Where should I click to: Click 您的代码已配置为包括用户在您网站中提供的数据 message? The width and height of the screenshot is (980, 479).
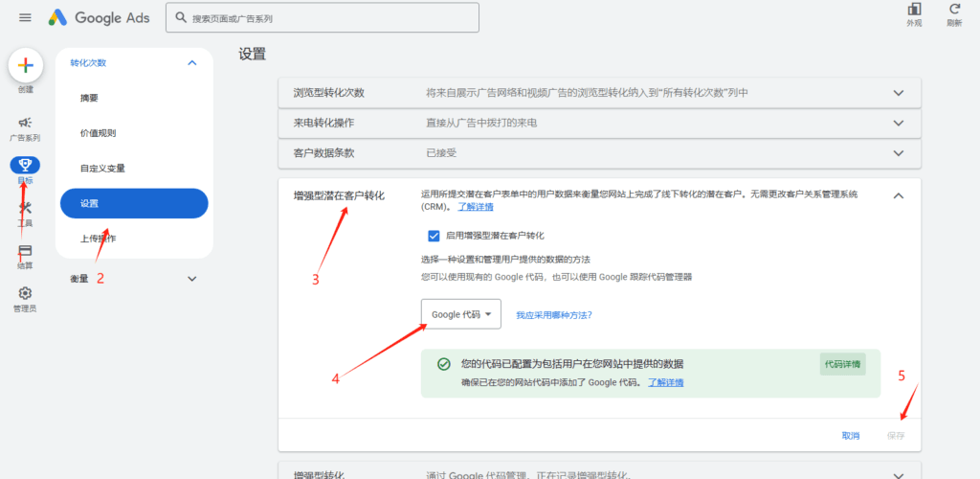[x=572, y=364]
